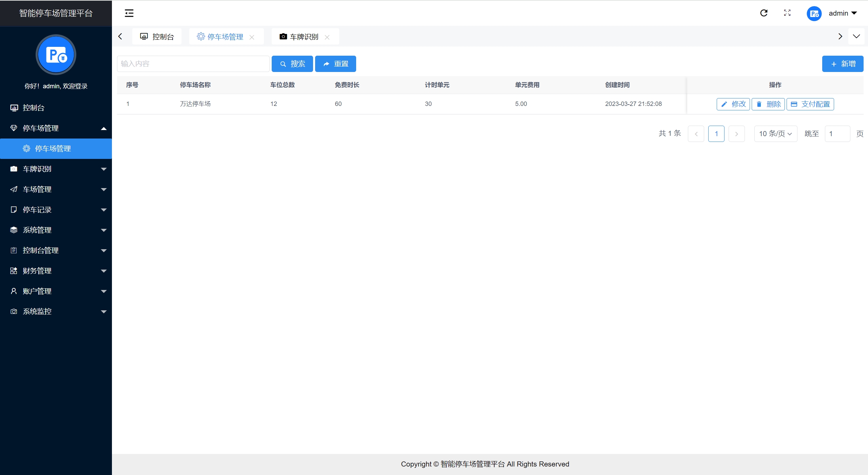Open the admin user dropdown
The image size is (868, 475).
843,13
